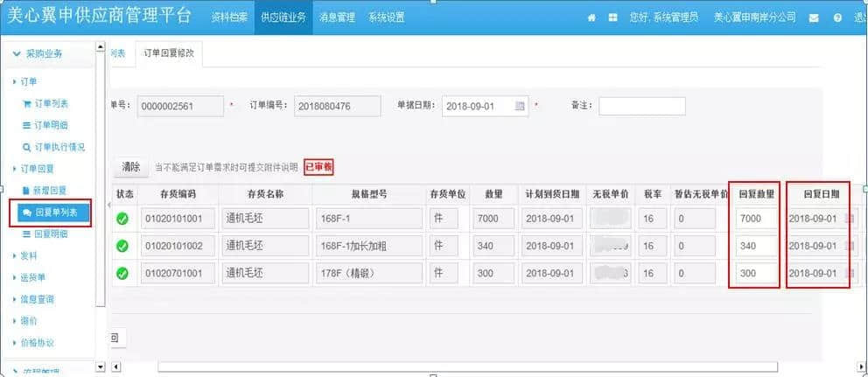Click the horizontal scrollbar at bottom
Viewport: 868px width, 377px height.
[x=468, y=367]
